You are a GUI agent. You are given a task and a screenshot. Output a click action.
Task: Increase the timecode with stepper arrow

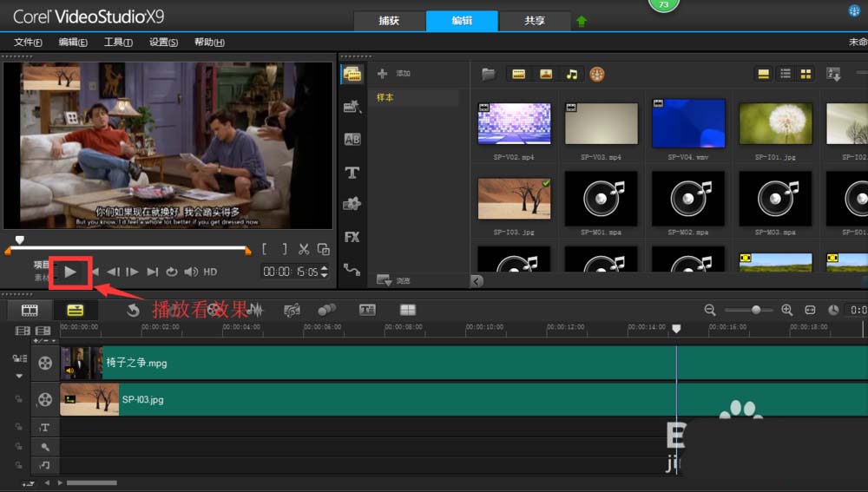325,268
